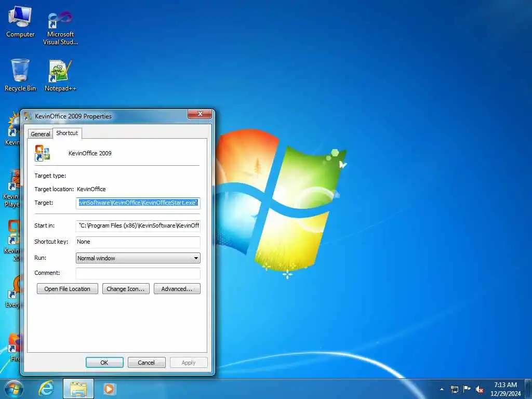Screen dimensions: 532x399
Task: Select the Microsoft Visual Studio desktop shortcut
Action: 60,28
